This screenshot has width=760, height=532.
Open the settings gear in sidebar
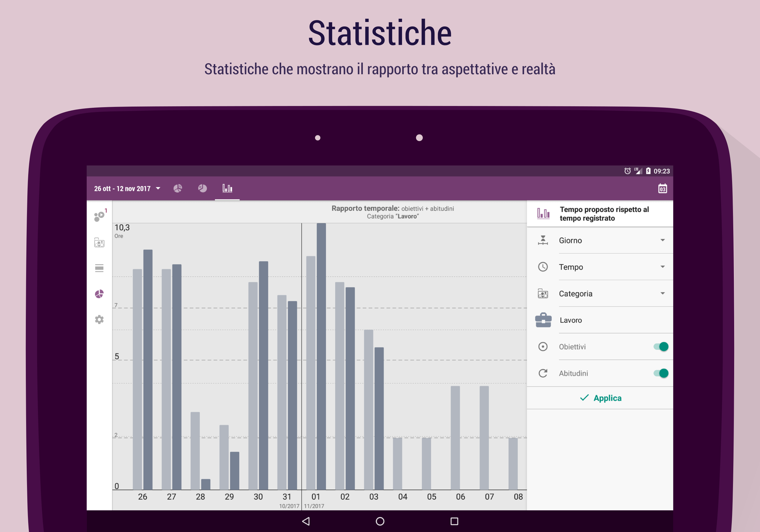(x=99, y=319)
